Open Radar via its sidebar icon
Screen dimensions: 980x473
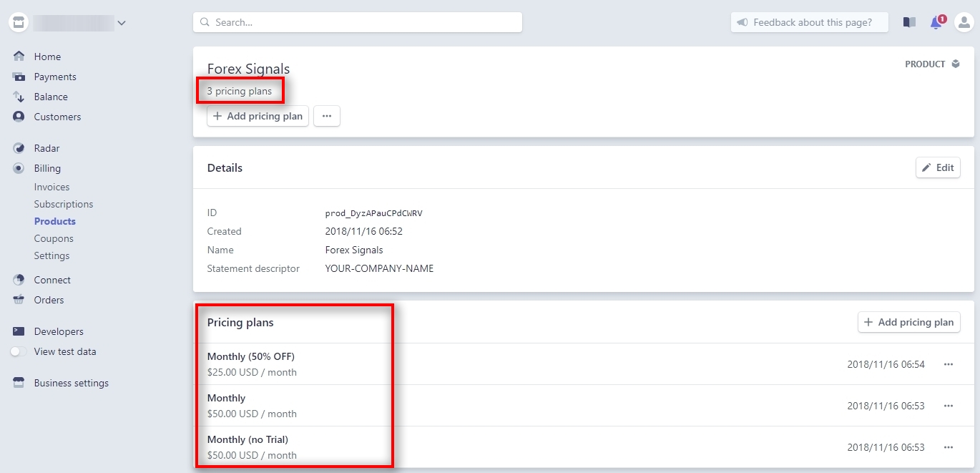click(x=19, y=148)
